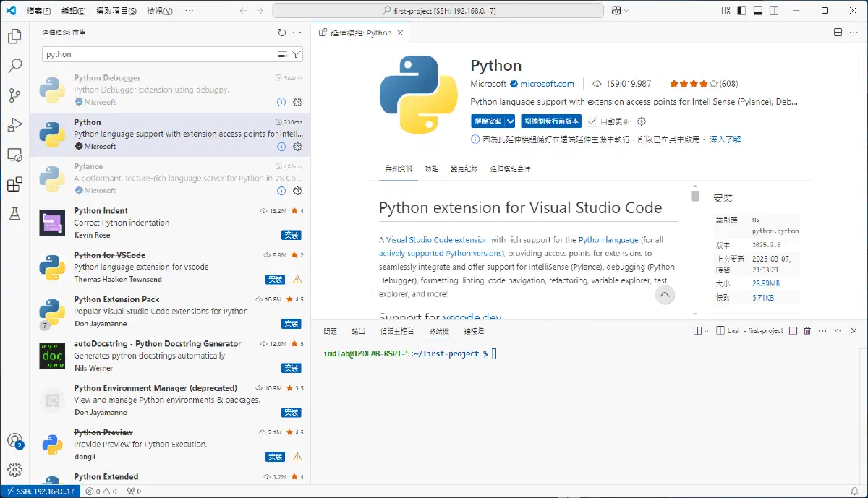Click switch to pre-release version button
The image size is (868, 498).
(551, 121)
